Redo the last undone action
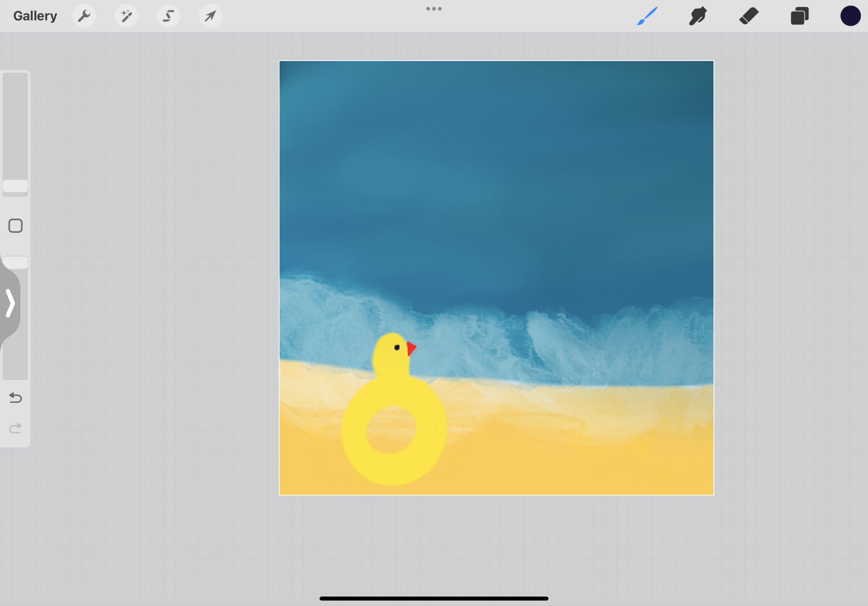Viewport: 868px width, 606px height. [x=16, y=428]
